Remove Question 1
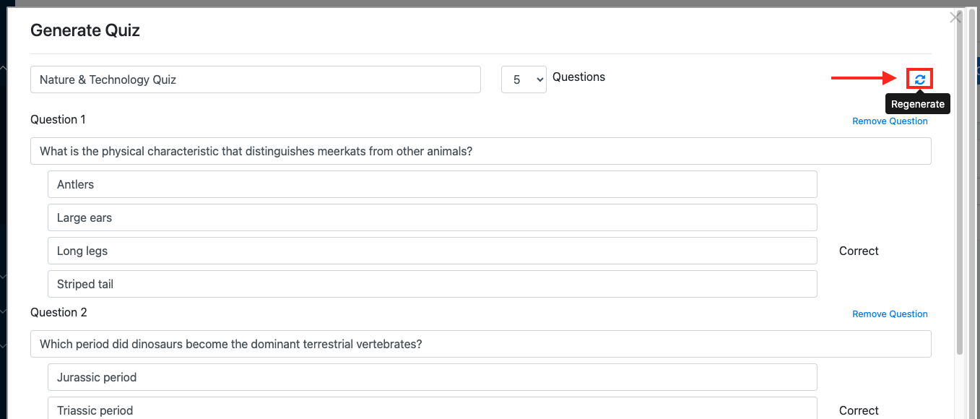980x419 pixels. click(890, 121)
